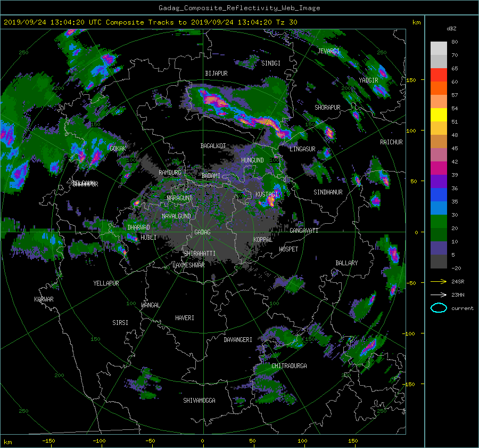Pick the green 20 dBZ color swatch
479x448 pixels.
tap(439, 222)
